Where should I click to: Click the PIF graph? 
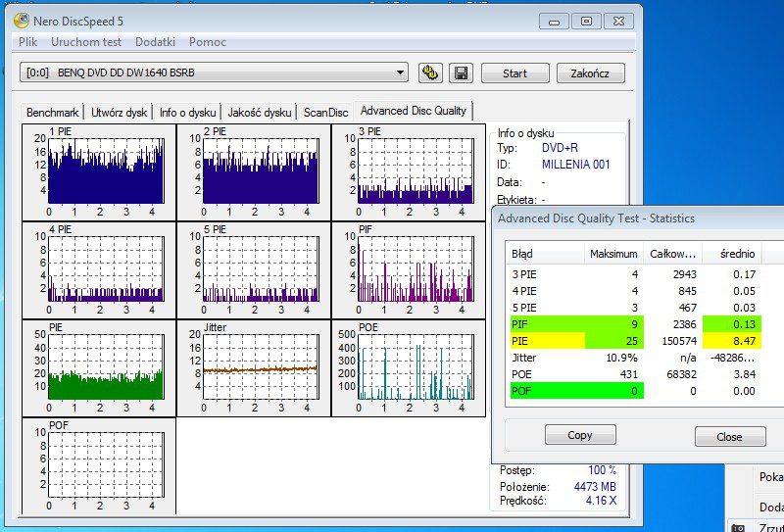tap(409, 270)
